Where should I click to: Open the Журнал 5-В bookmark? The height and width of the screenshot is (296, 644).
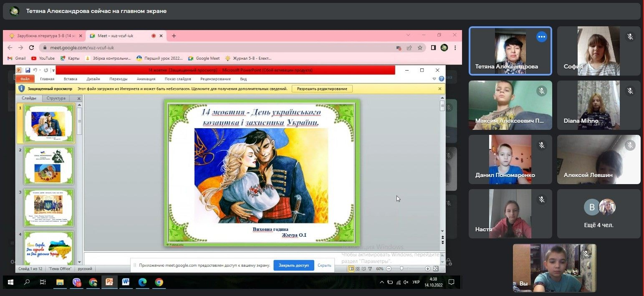point(248,58)
